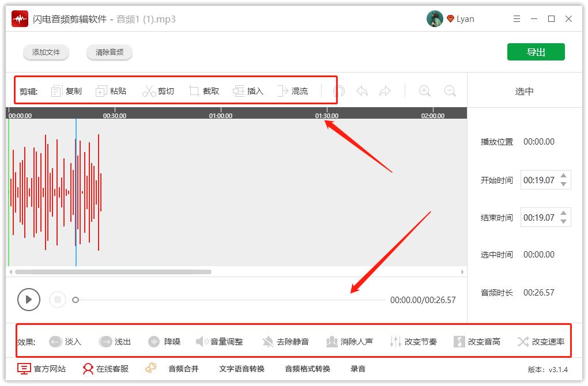Click the reset circular arrow icon
The image size is (588, 386).
(x=339, y=91)
